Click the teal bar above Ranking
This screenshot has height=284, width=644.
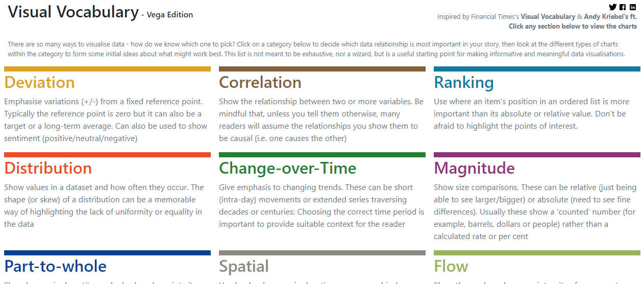coord(537,69)
